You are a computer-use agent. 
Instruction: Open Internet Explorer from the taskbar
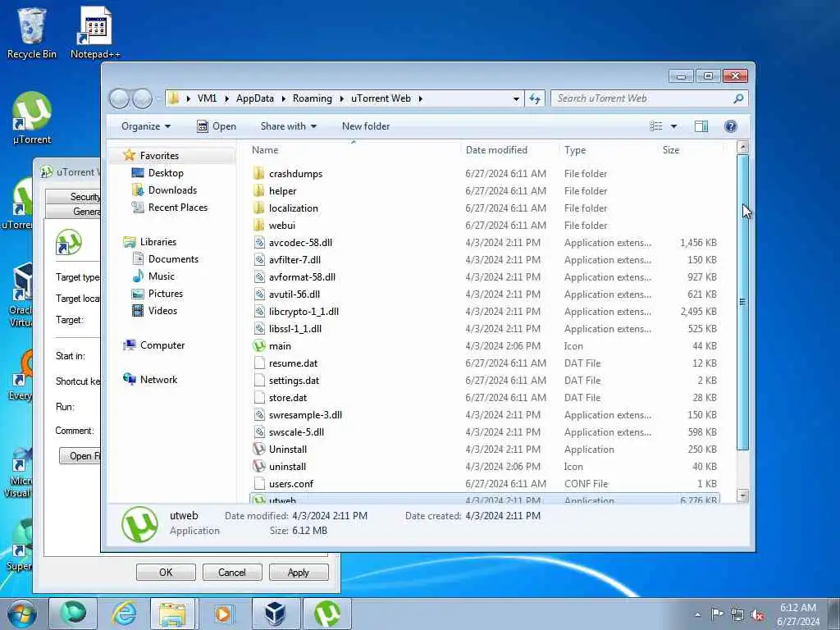124,614
